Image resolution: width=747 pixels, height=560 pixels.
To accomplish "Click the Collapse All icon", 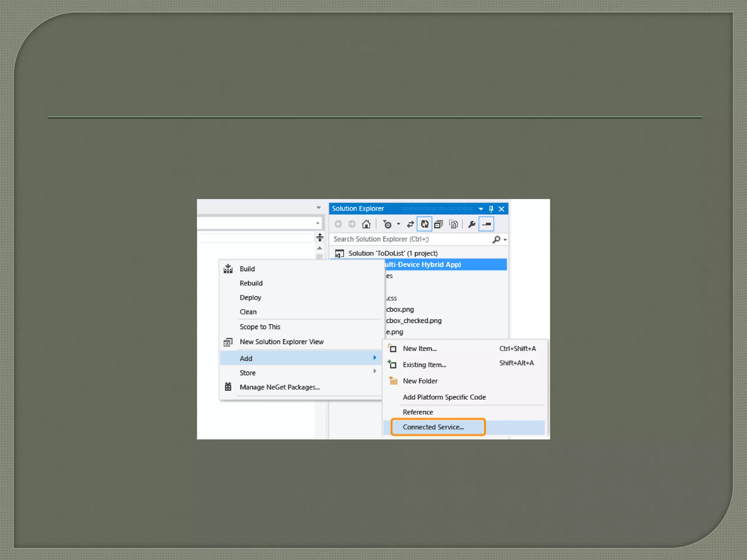I will pyautogui.click(x=439, y=224).
